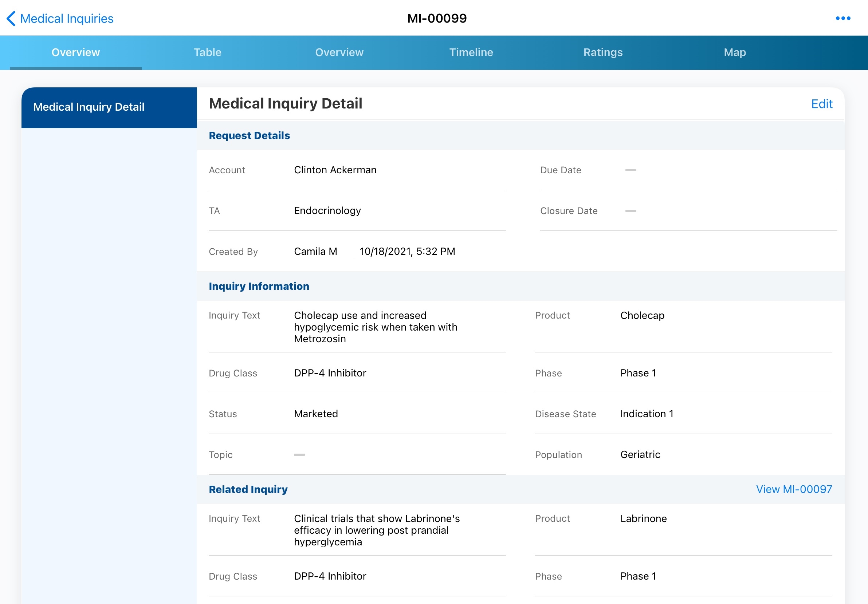This screenshot has height=604, width=868.
Task: Switch to the Table tab
Action: 208,52
